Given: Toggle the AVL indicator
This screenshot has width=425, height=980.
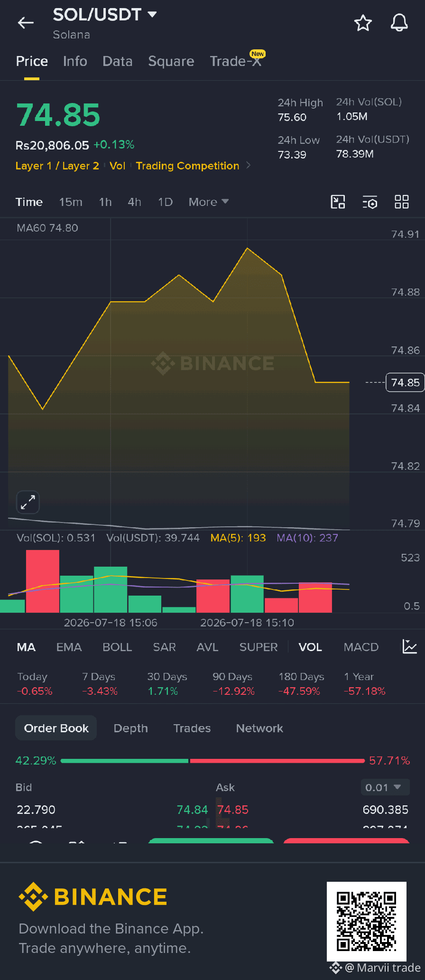Looking at the screenshot, I should (207, 647).
